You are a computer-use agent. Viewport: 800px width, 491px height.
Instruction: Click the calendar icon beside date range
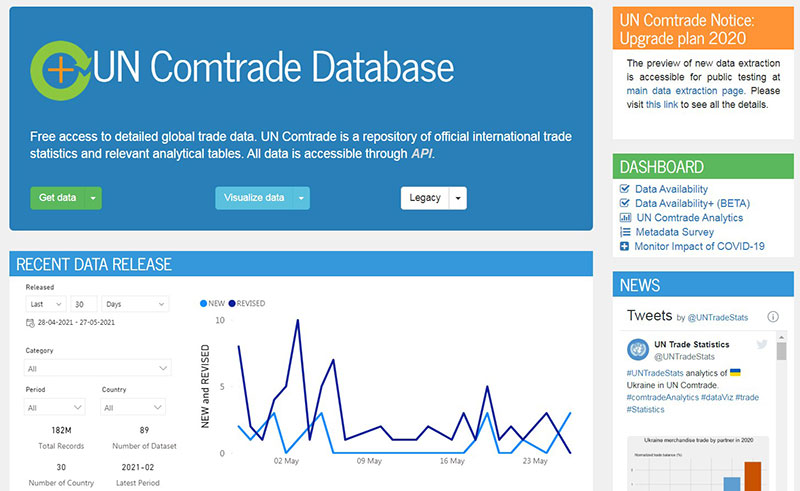pyautogui.click(x=30, y=323)
